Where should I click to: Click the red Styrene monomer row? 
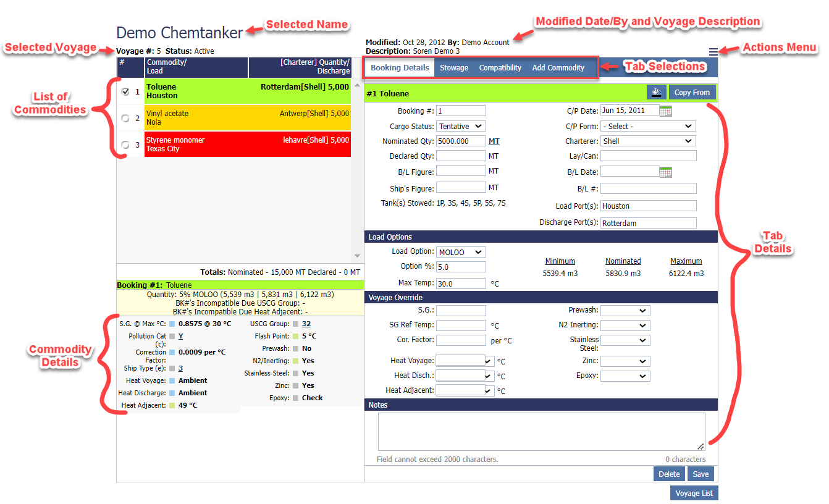pyautogui.click(x=247, y=145)
